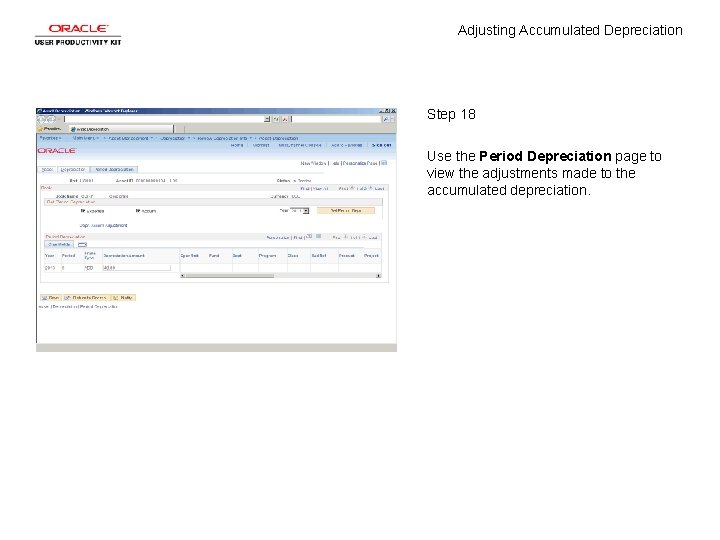Open the Worklist header link
Viewport: 720px width, 540px height.
pos(261,145)
